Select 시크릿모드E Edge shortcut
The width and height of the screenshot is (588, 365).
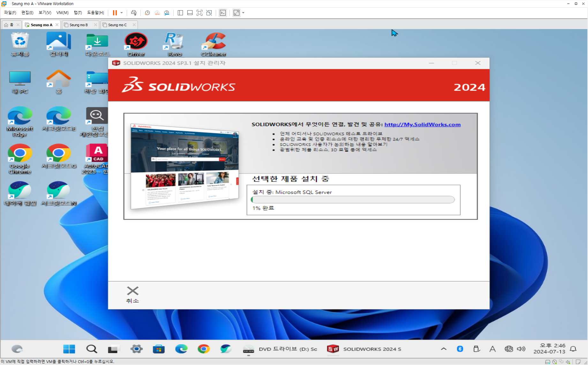pos(59,119)
